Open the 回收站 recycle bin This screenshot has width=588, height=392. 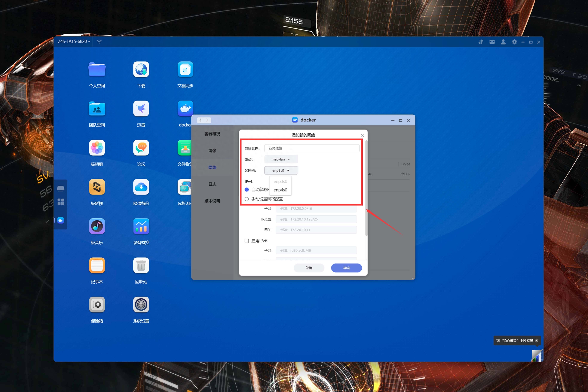click(x=141, y=265)
